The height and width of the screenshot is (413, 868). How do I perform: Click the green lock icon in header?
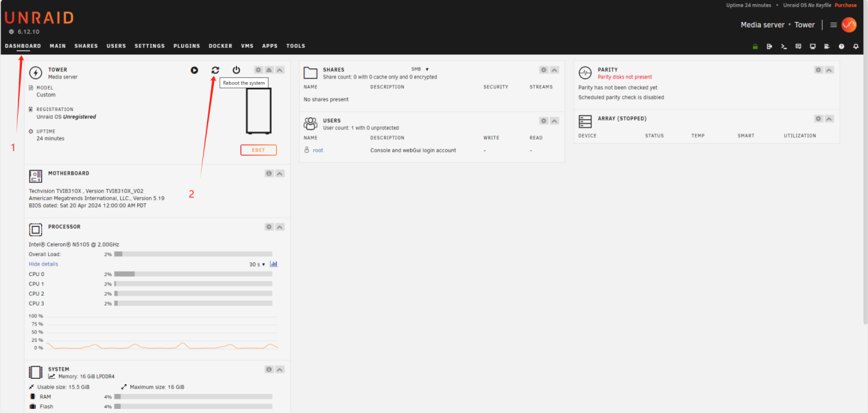click(x=755, y=47)
